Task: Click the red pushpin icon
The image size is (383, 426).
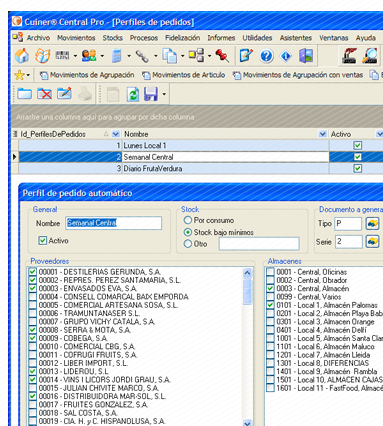Action: click(x=222, y=56)
